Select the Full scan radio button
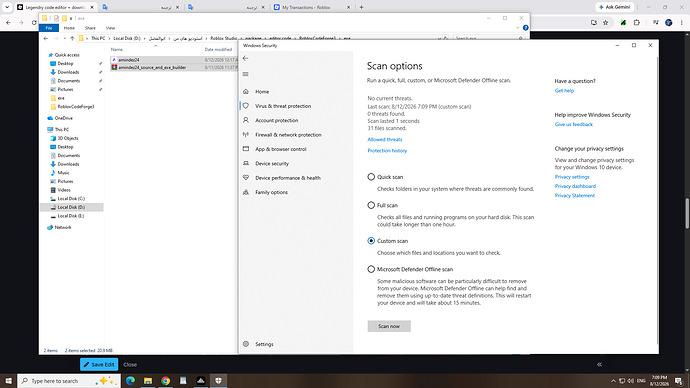The height and width of the screenshot is (388, 690). pos(371,205)
